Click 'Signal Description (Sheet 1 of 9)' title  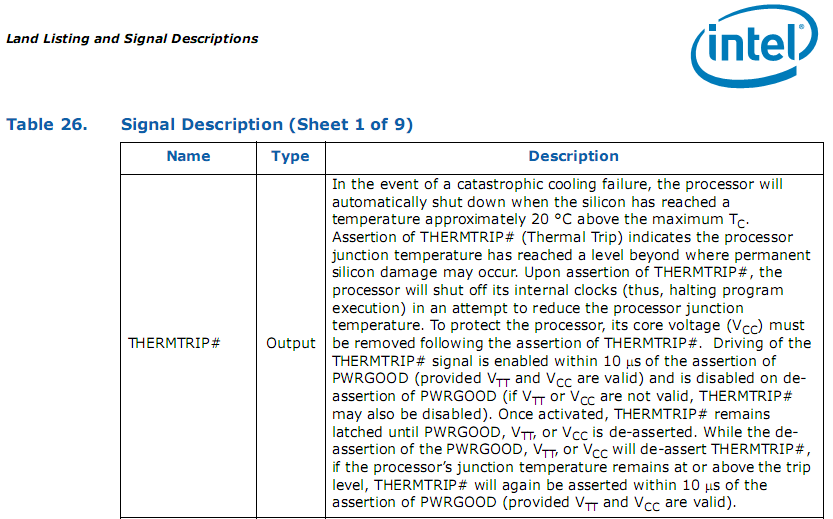pyautogui.click(x=267, y=124)
